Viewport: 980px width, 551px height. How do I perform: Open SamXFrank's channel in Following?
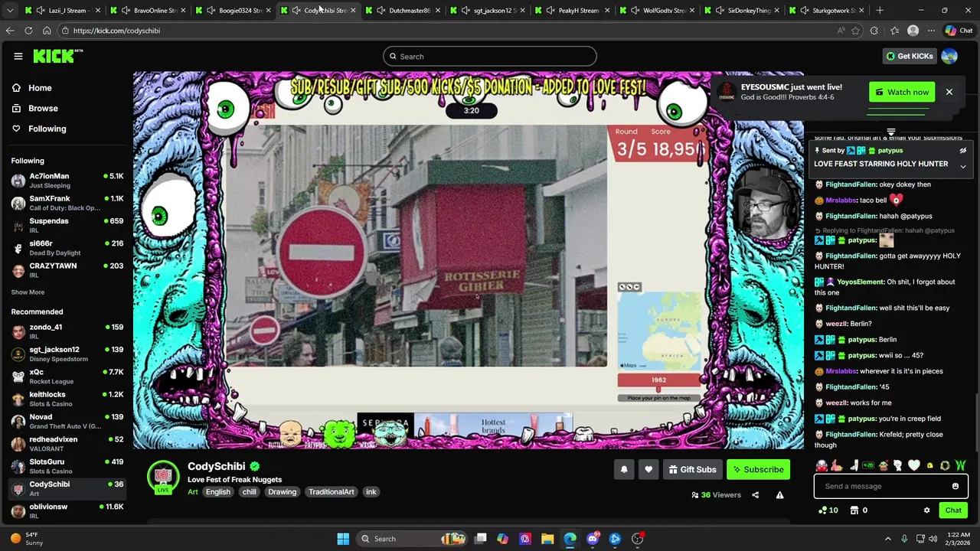pyautogui.click(x=67, y=203)
